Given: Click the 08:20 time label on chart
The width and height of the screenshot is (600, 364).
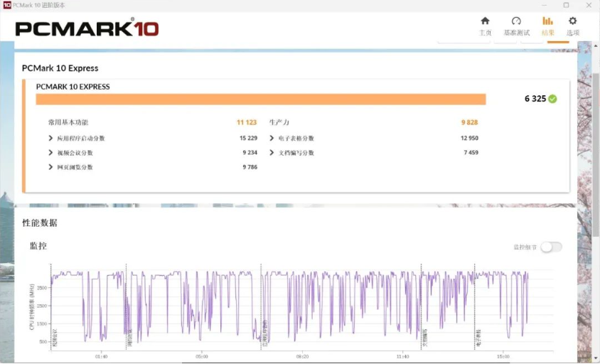Looking at the screenshot, I should click(x=302, y=357).
